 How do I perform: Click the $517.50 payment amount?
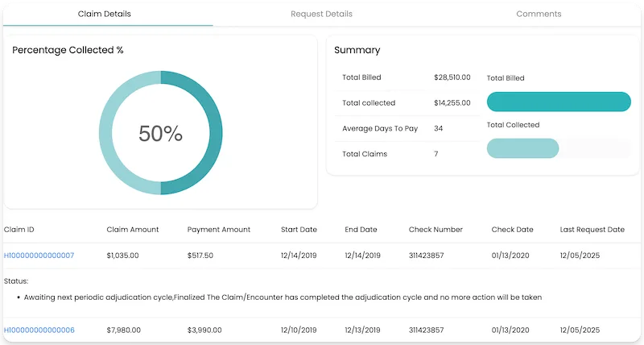click(200, 256)
